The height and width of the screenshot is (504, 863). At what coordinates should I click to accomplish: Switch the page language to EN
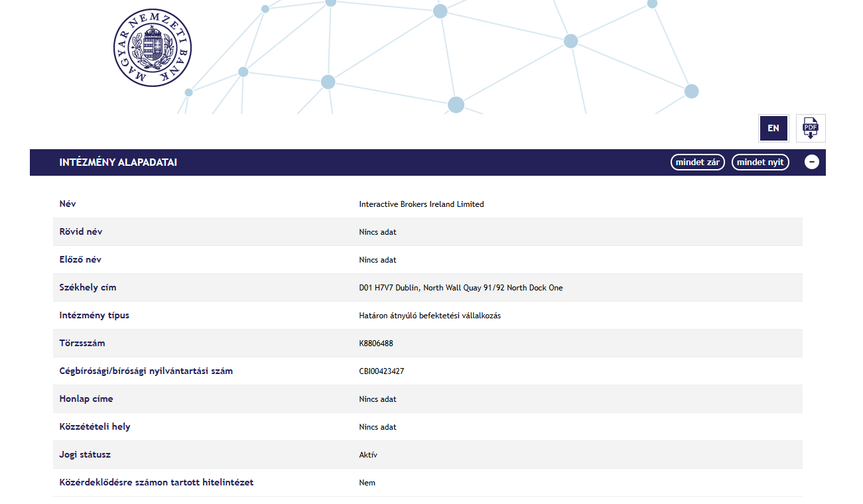click(773, 128)
